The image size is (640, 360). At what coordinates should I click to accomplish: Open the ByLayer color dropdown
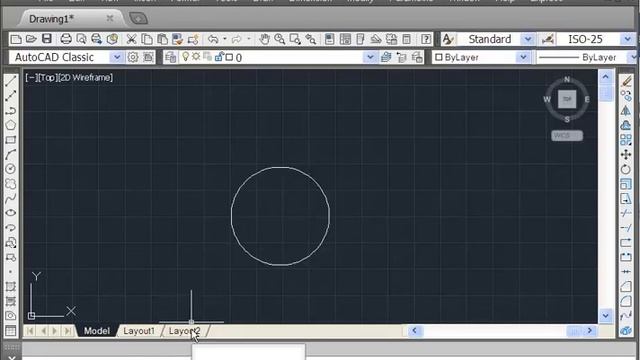coord(523,57)
